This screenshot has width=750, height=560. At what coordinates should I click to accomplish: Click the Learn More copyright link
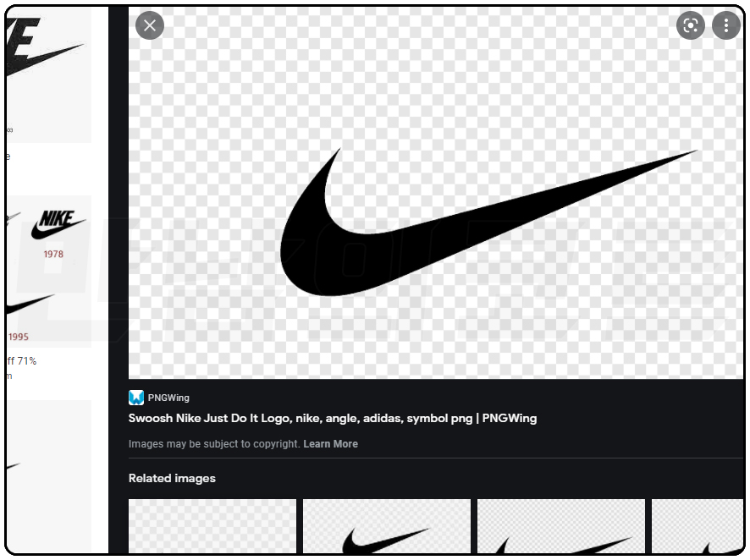(x=330, y=444)
